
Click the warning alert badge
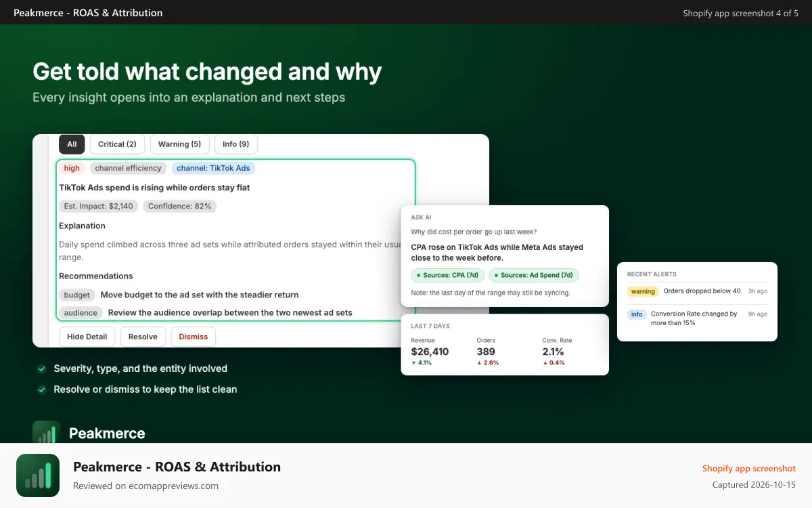tap(643, 291)
